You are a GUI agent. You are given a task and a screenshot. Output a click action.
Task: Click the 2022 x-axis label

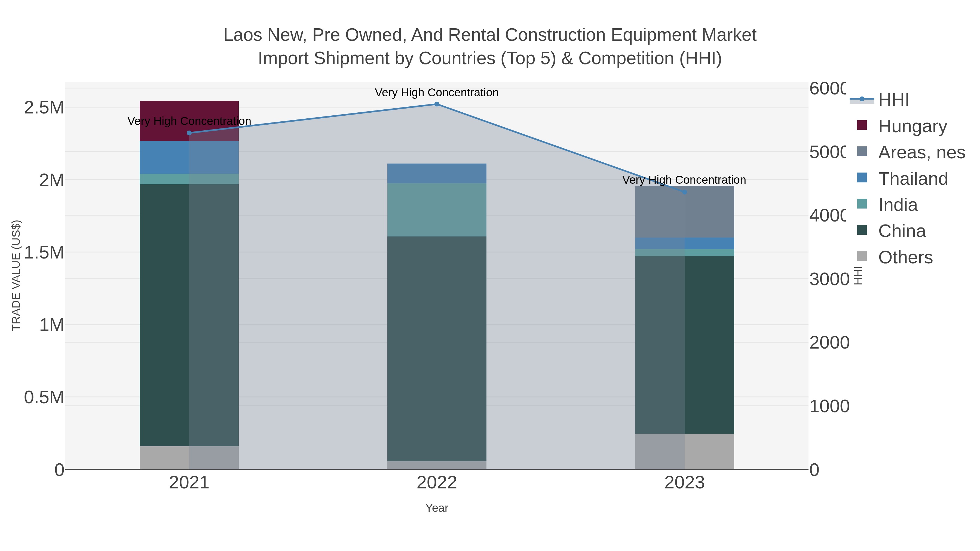pos(437,483)
